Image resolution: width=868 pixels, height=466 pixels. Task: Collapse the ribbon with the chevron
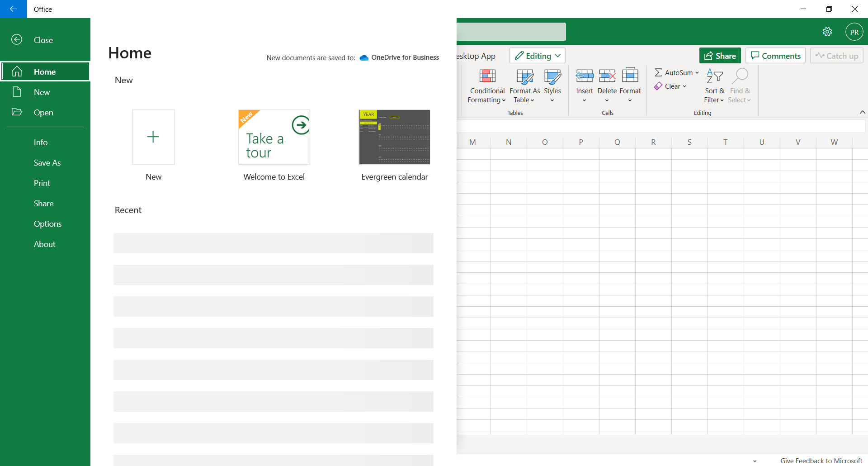[x=862, y=112]
